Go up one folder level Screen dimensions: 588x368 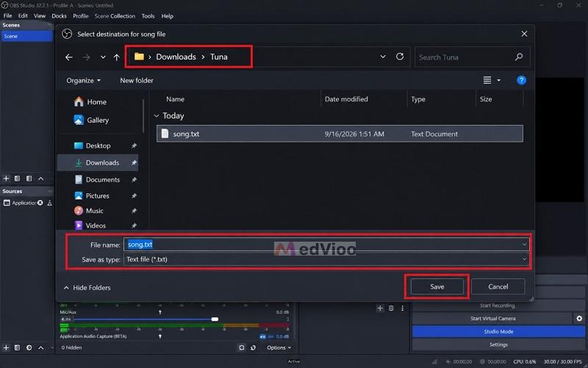117,57
